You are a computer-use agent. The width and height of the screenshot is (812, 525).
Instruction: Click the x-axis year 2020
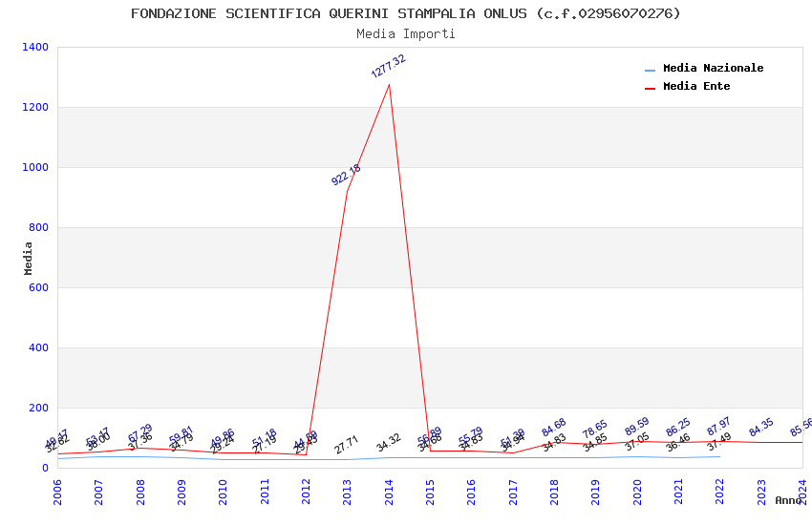637,492
